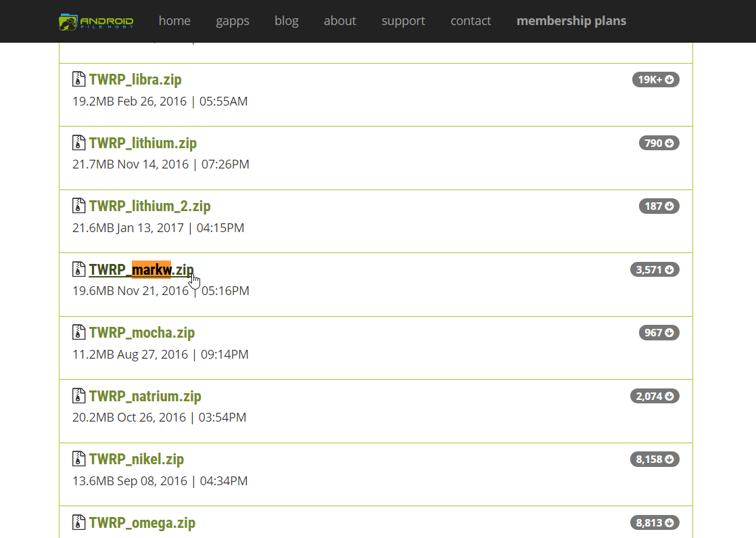This screenshot has width=756, height=538.
Task: Click text '13.6MB Sep 08, 2016 | 04:34PM'
Action: pos(160,481)
